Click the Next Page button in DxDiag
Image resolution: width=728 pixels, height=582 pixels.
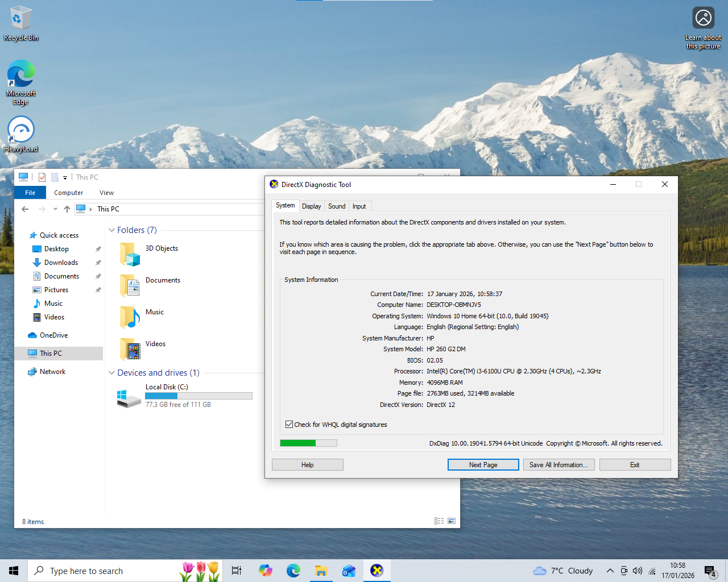pos(483,464)
